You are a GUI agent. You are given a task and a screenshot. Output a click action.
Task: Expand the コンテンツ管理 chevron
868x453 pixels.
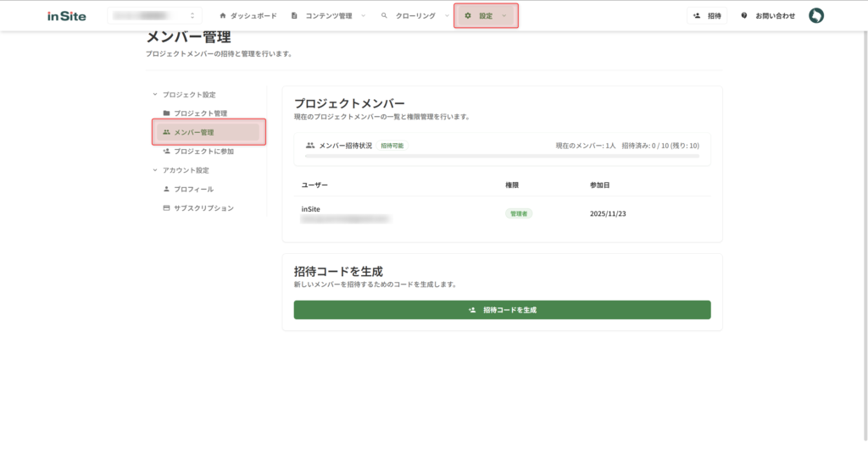pos(363,15)
